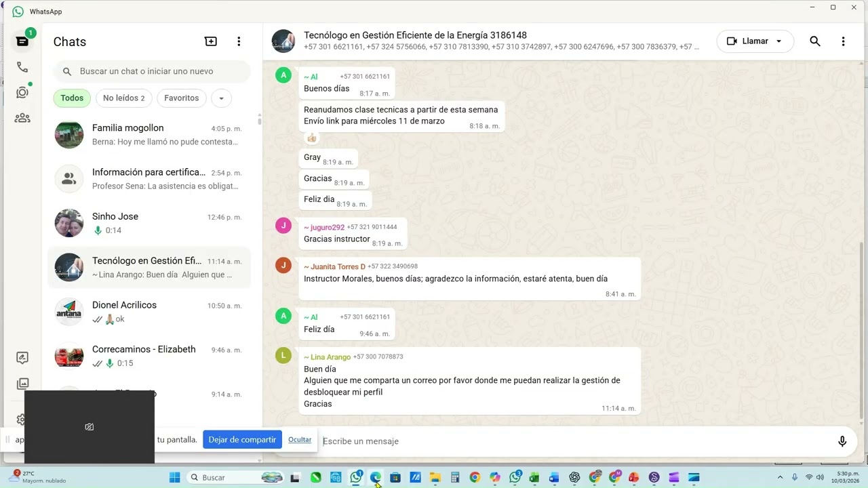Open the conversation options three-dot menu

point(843,41)
